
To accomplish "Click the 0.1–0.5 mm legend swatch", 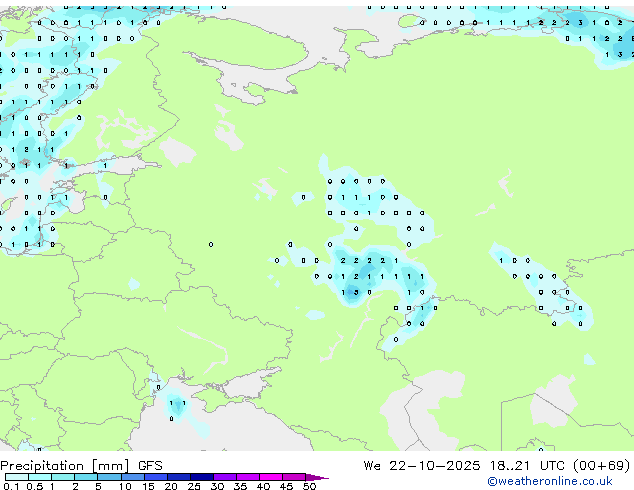I will tap(17, 477).
